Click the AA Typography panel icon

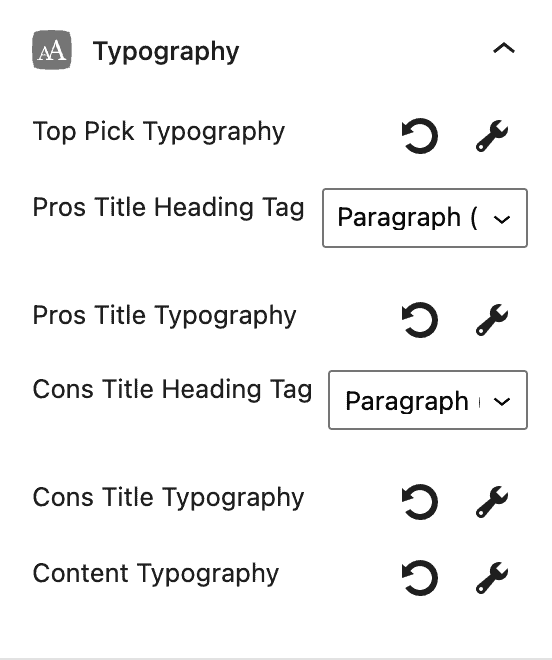[x=52, y=50]
